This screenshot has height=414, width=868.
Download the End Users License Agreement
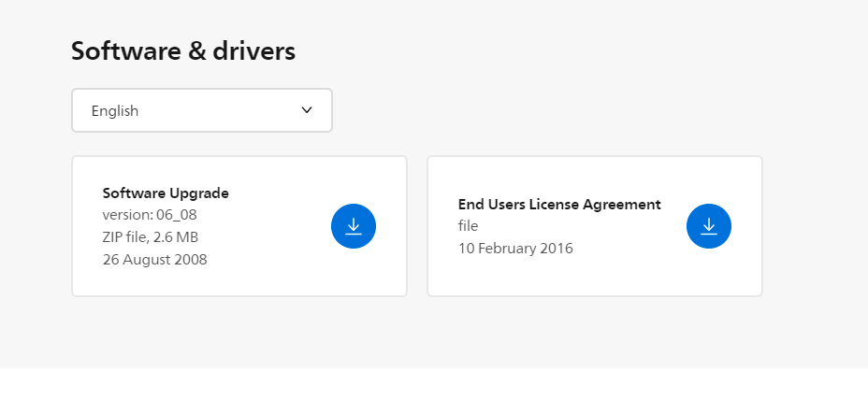709,226
